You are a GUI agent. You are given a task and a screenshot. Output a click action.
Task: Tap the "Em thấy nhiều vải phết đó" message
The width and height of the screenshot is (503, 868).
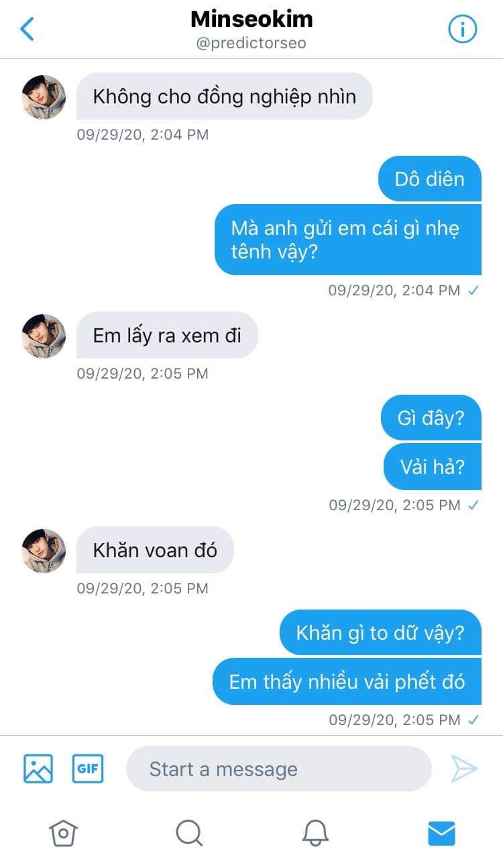point(347,681)
